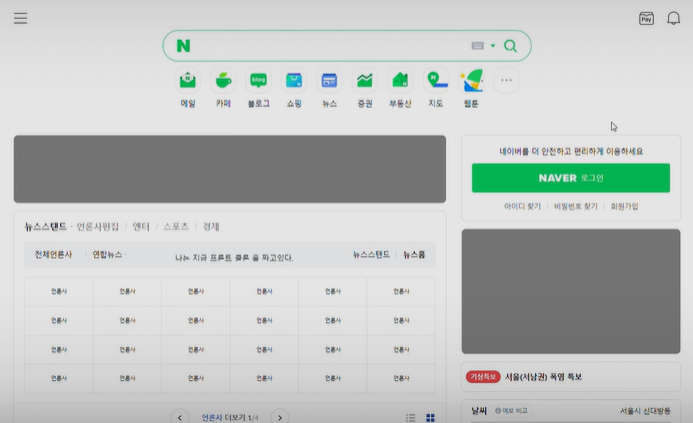Go to next press page arrow
The width and height of the screenshot is (693, 423).
(280, 417)
